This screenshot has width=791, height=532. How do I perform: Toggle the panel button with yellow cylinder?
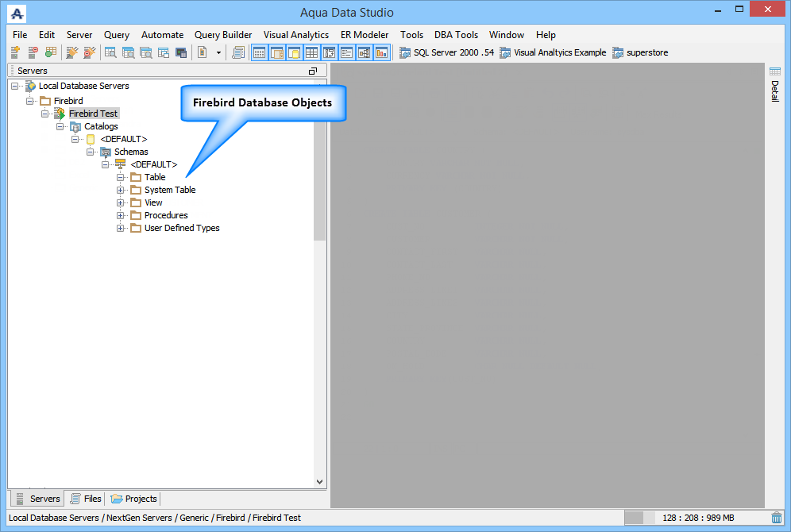coord(294,52)
